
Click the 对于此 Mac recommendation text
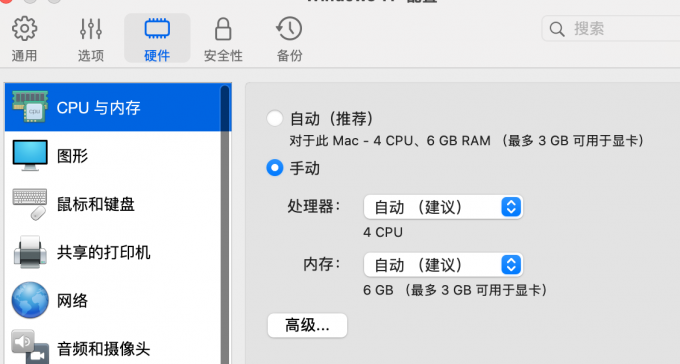tap(468, 141)
